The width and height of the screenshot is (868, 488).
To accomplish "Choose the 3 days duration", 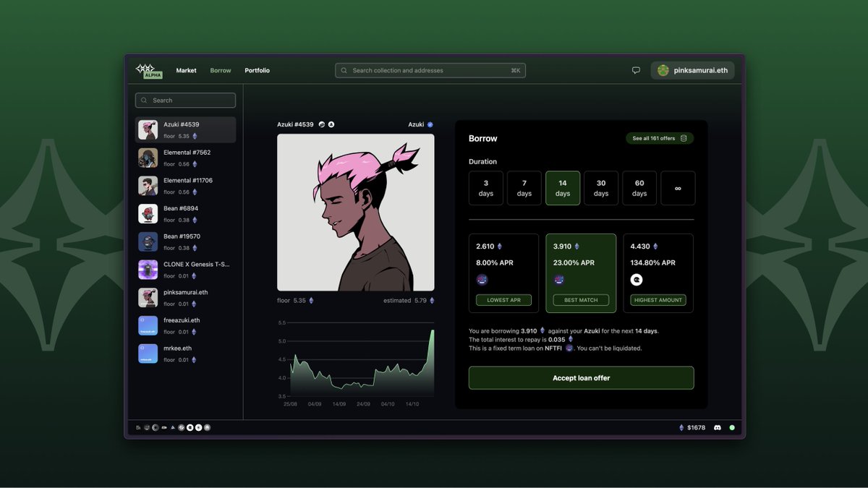I will (486, 188).
